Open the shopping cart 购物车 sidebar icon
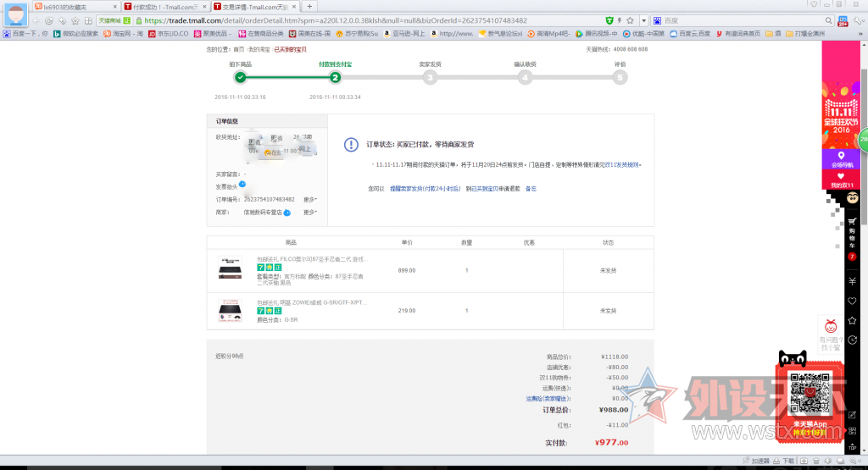 pos(853,234)
